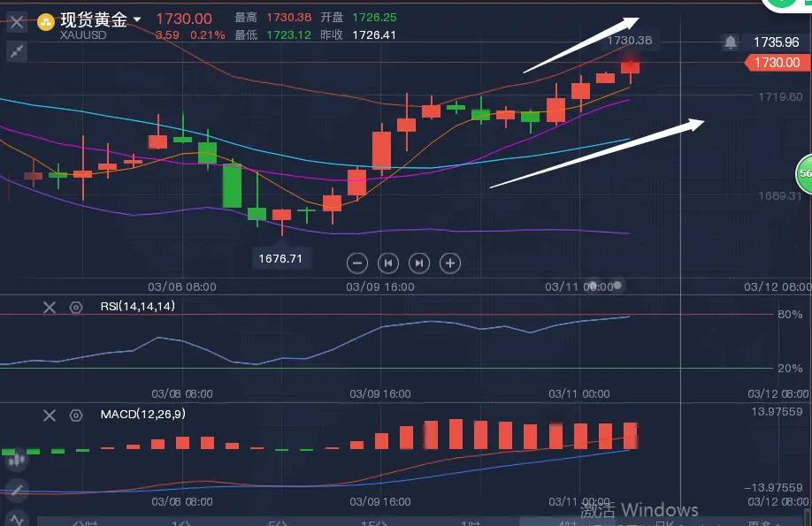
Task: Open settings for the RSI indicator
Action: [75, 307]
